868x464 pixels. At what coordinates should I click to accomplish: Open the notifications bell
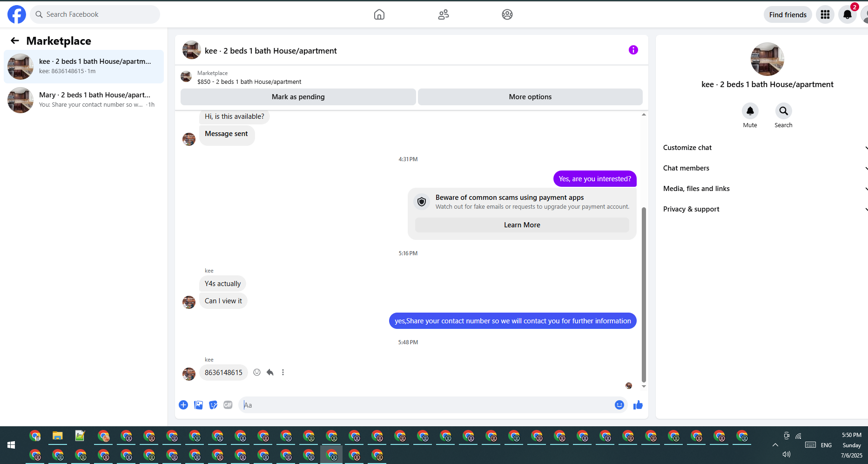click(x=848, y=14)
